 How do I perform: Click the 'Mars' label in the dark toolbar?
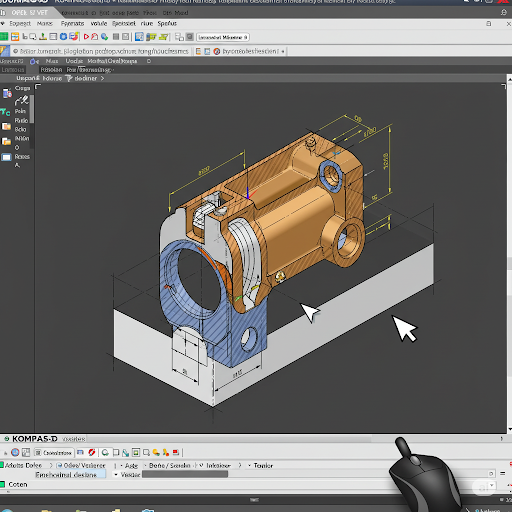[52, 61]
